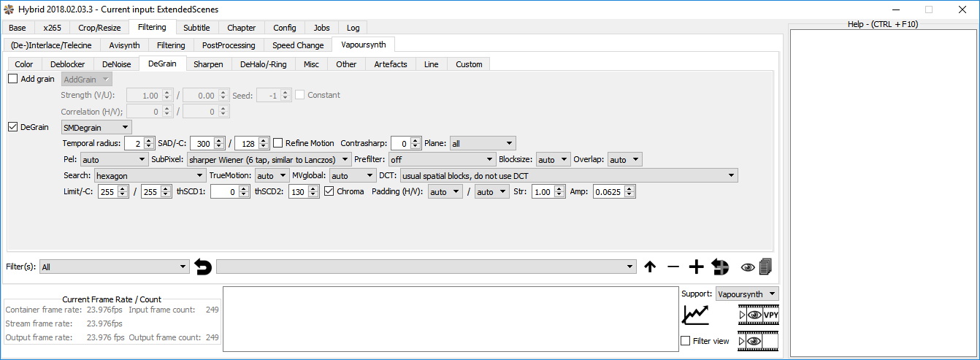
Task: Open the SMDegrain method dropdown
Action: point(96,127)
